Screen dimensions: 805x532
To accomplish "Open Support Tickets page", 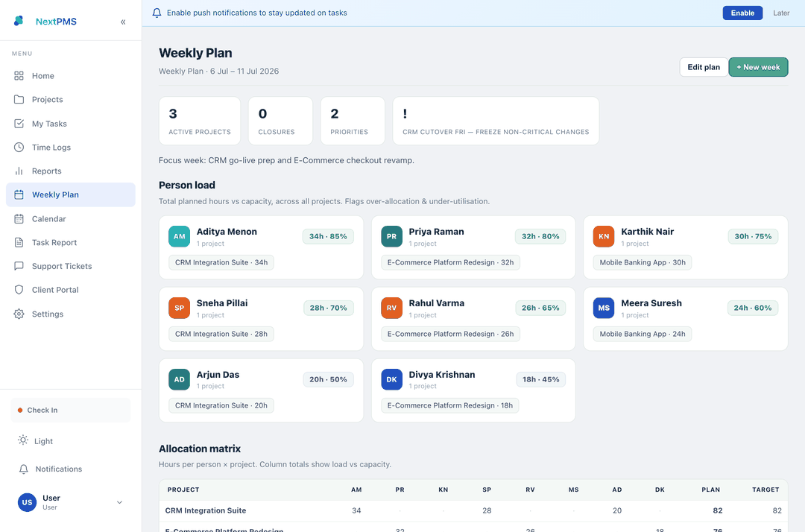I will pos(70,266).
